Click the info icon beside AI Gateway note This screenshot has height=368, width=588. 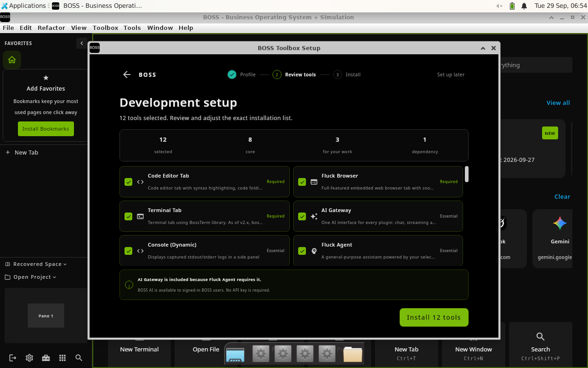point(129,285)
